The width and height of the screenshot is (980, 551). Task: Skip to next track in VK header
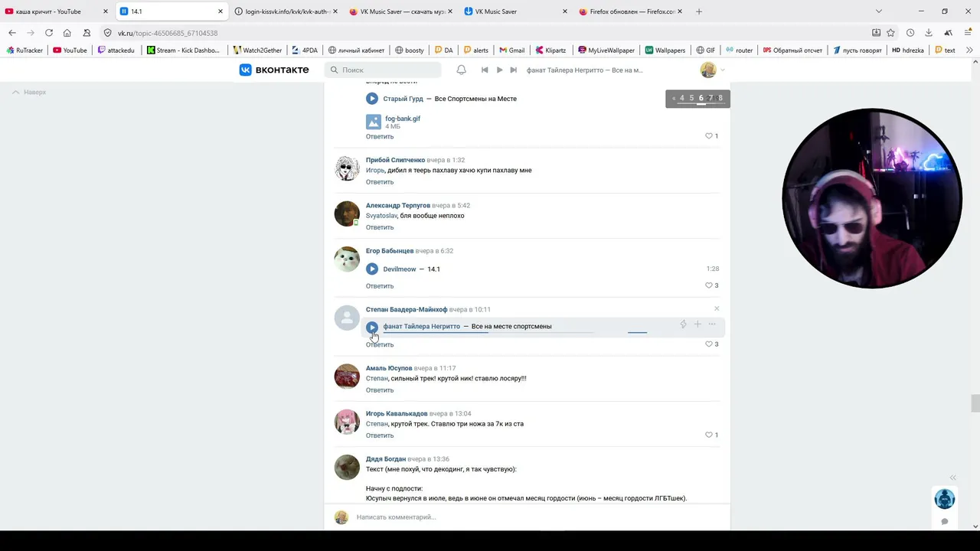click(x=514, y=70)
